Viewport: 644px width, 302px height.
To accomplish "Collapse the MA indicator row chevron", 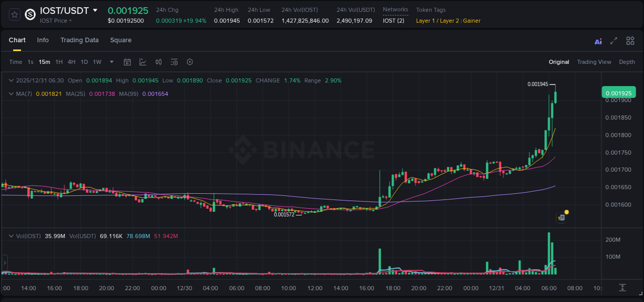I will point(11,94).
